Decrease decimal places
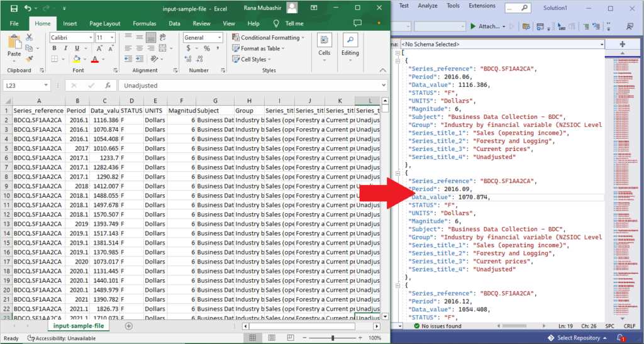 pyautogui.click(x=199, y=59)
